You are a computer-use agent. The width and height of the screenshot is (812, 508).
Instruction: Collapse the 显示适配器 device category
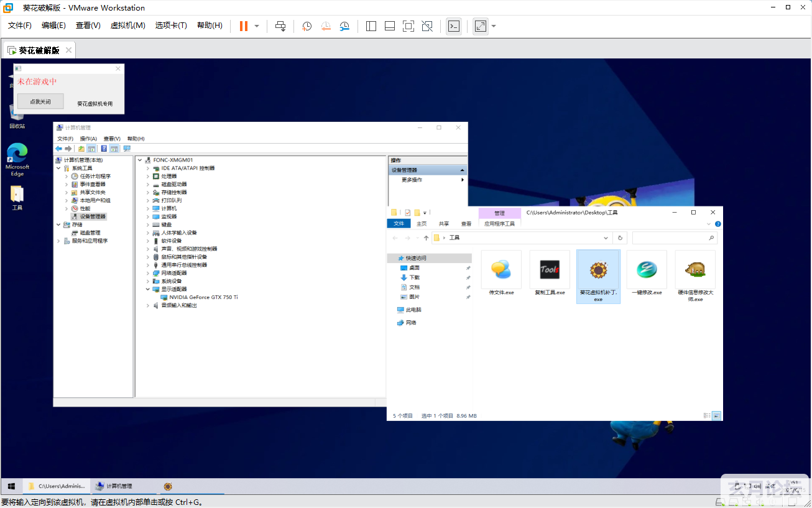[x=148, y=289]
